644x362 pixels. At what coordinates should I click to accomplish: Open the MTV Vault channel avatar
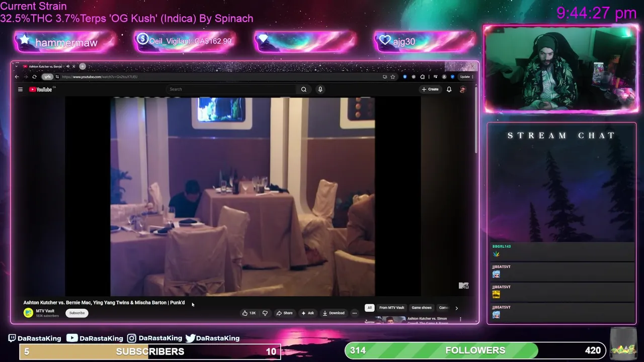click(28, 313)
